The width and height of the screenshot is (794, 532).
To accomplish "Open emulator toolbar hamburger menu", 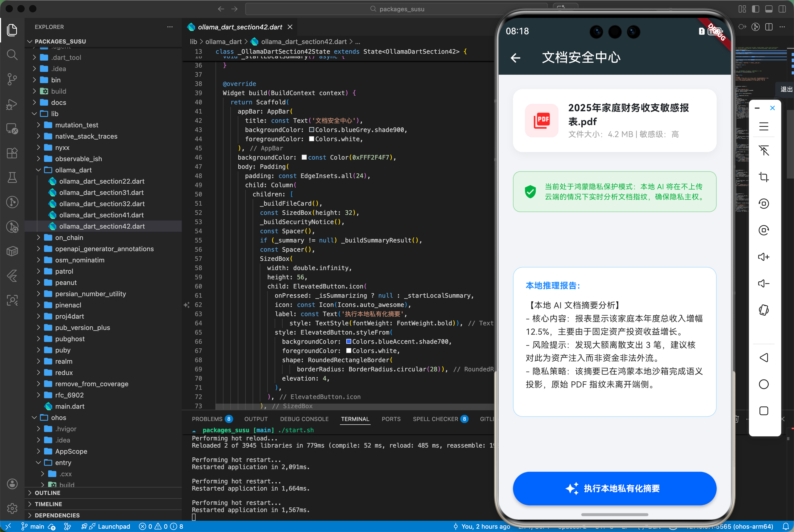I will pyautogui.click(x=764, y=126).
